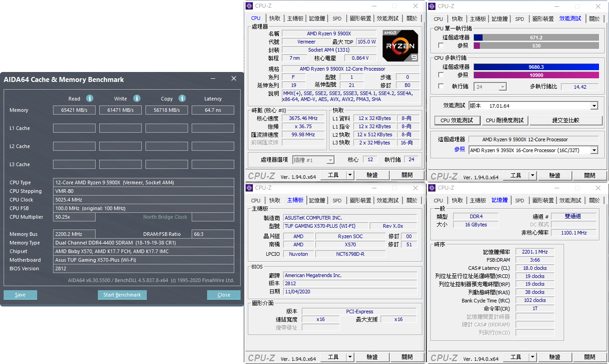The image size is (609, 364).
Task: Select 圖形裝置 tab in CPU-Z benchmark window
Action: [x=543, y=19]
